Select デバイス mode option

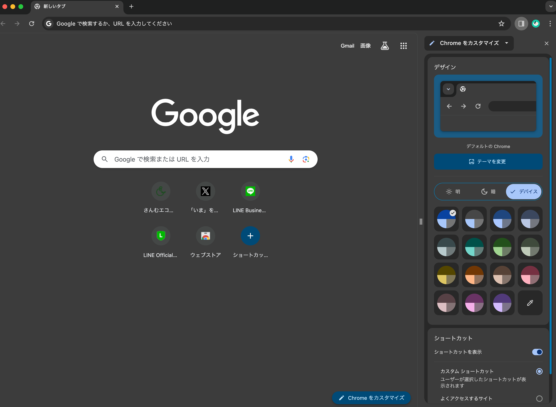(523, 192)
